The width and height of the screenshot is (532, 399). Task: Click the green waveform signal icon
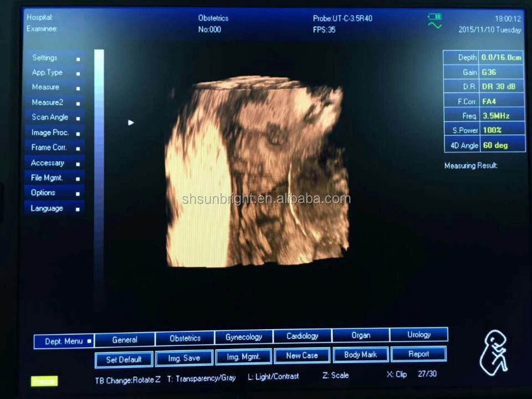(434, 25)
